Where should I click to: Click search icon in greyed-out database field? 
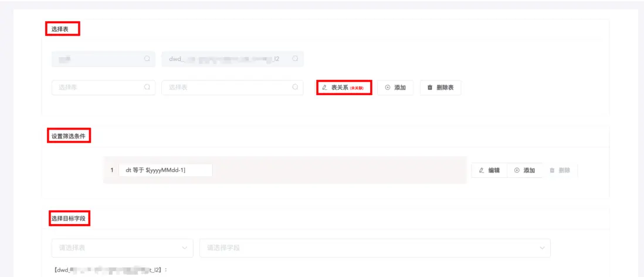147,59
